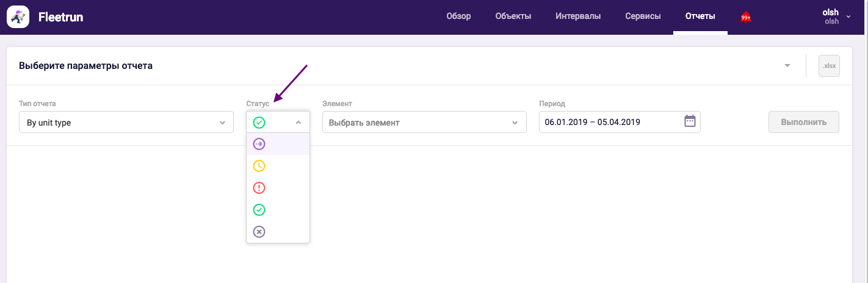Select the purple arrow status option
Screen dimensions: 868x283
click(259, 144)
